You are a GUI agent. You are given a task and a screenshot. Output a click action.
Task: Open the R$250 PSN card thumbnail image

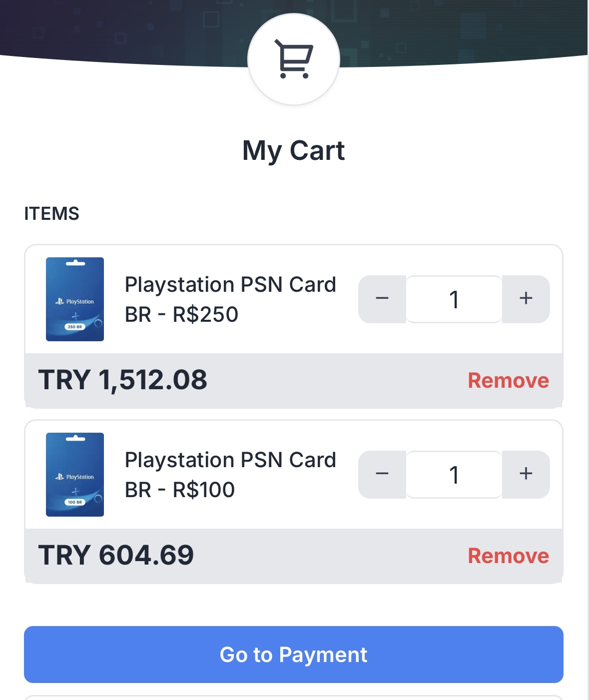click(75, 299)
